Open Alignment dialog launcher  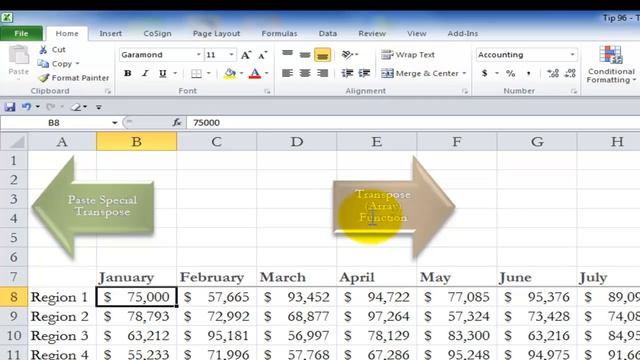[x=464, y=91]
